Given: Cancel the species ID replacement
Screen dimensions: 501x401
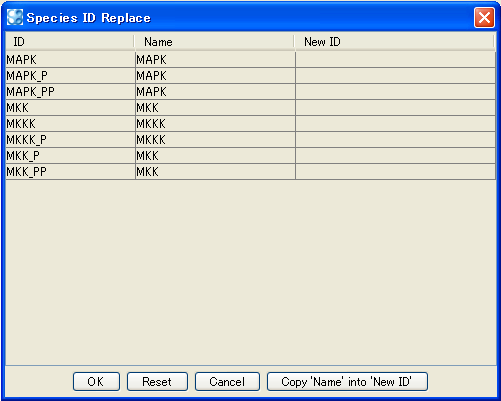Looking at the screenshot, I should [227, 381].
